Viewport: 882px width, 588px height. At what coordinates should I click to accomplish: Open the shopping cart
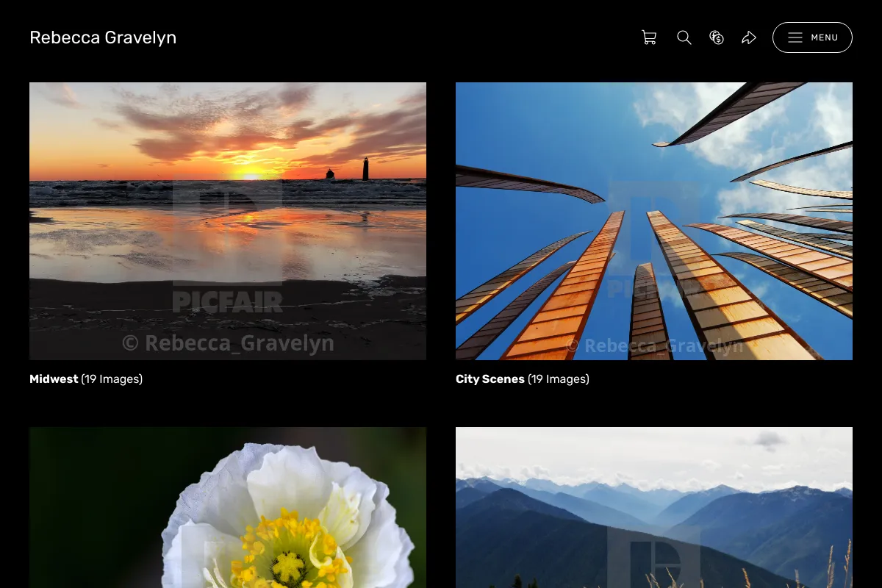tap(649, 37)
